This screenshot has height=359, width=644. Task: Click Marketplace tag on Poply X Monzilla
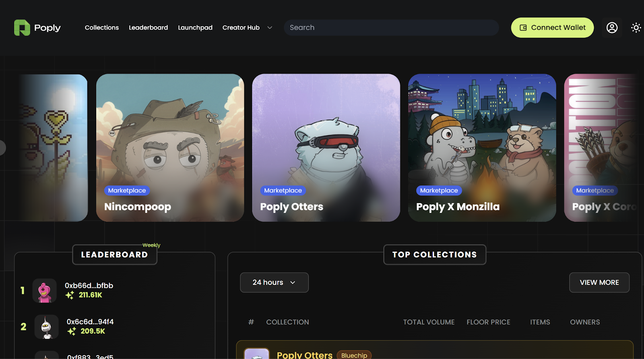[x=439, y=191]
